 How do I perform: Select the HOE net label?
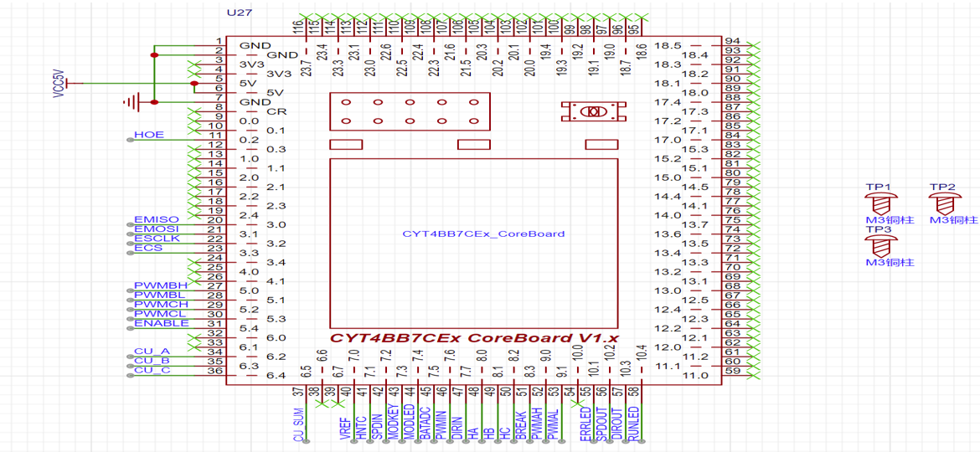click(x=149, y=135)
